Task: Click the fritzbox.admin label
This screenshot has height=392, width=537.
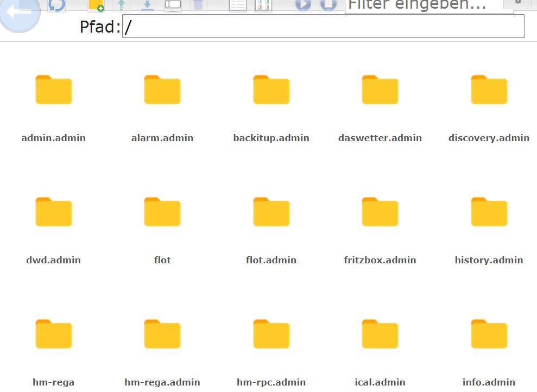Action: click(380, 260)
